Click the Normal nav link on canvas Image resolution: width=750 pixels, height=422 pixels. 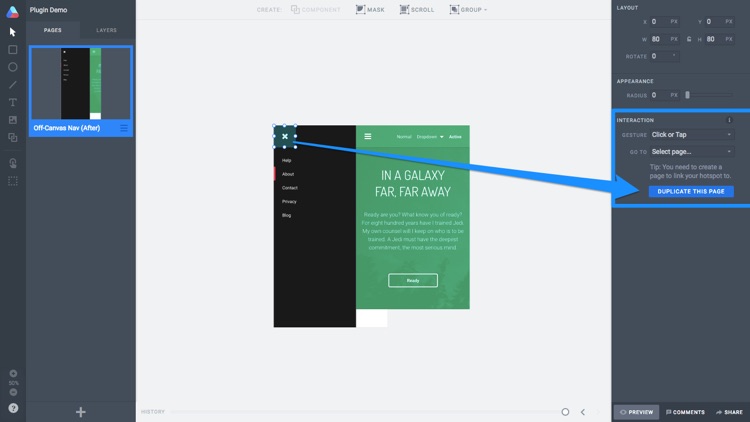404,137
